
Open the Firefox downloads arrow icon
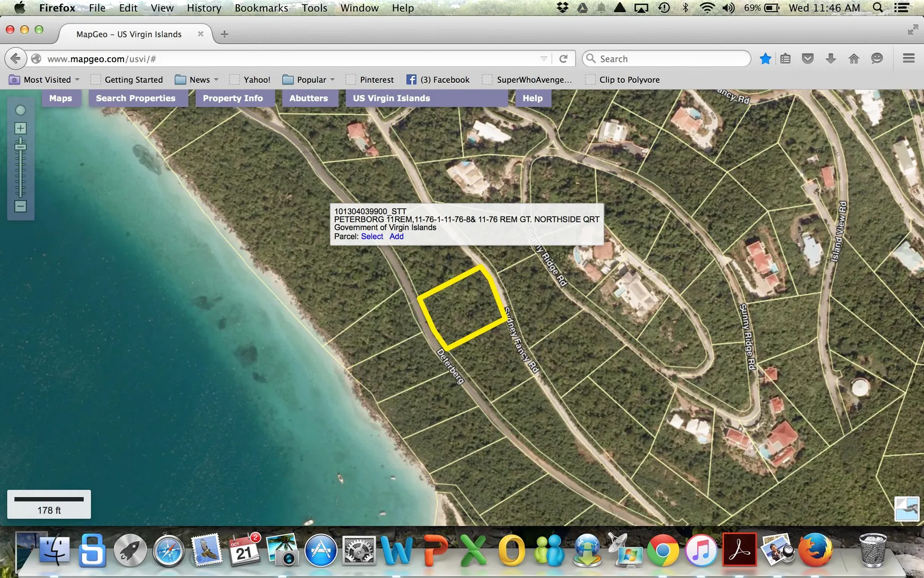pyautogui.click(x=830, y=59)
